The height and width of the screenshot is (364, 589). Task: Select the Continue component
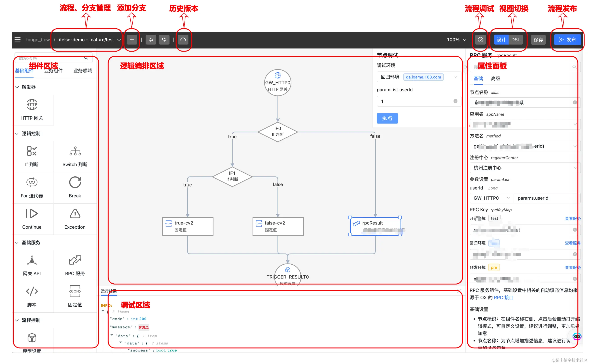coord(32,219)
